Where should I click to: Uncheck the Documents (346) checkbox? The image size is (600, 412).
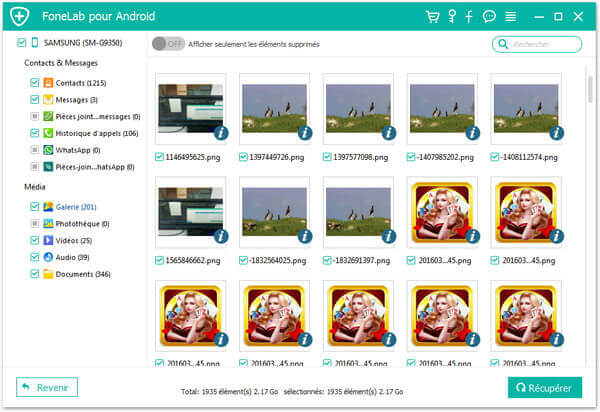(34, 273)
